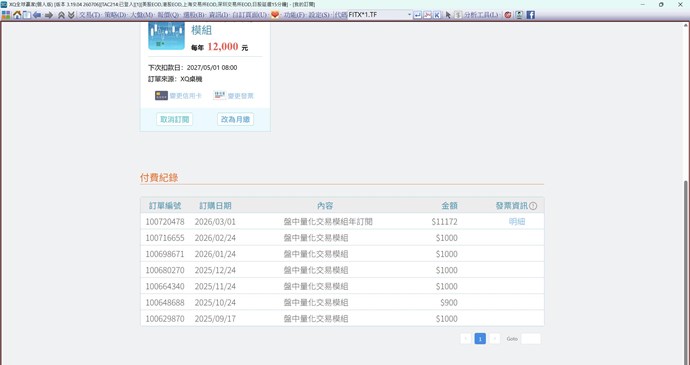The height and width of the screenshot is (365, 690).
Task: Click the date 2025/09/17
Action: pos(215,319)
